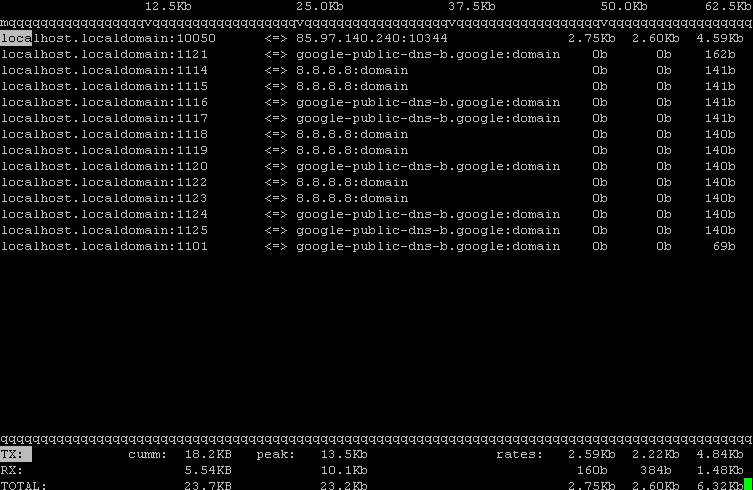Image resolution: width=753 pixels, height=490 pixels.
Task: Select the localhost.localdomain:1118 row
Action: pyautogui.click(x=368, y=135)
